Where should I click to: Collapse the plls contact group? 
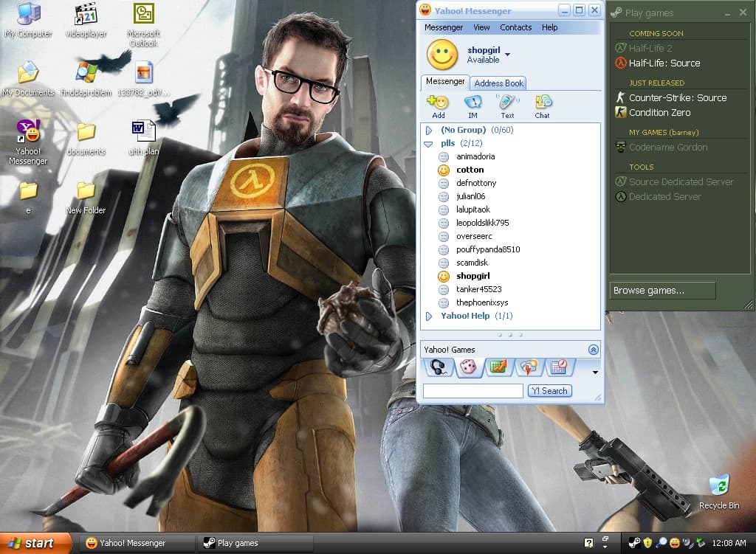[428, 143]
